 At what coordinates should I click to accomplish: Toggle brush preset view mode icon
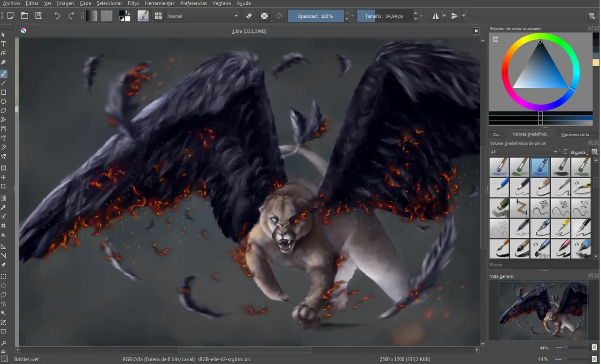pos(594,152)
